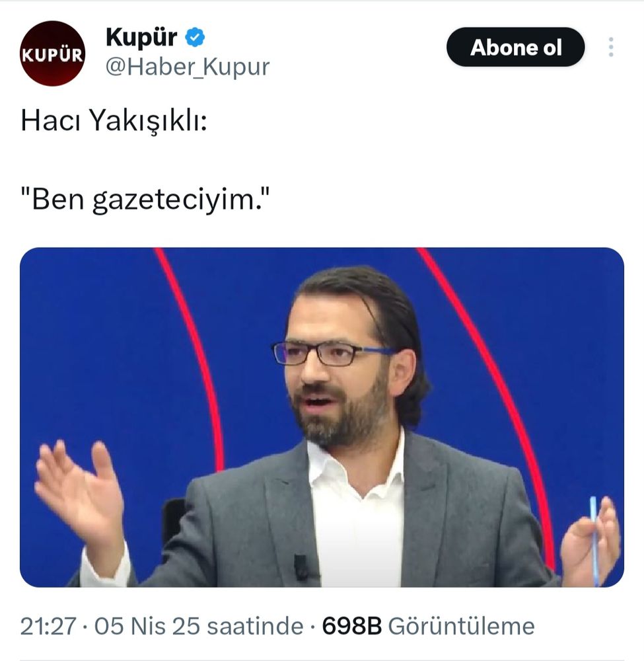Click the Görüntüleme label
This screenshot has height=661, width=644.
click(x=461, y=626)
